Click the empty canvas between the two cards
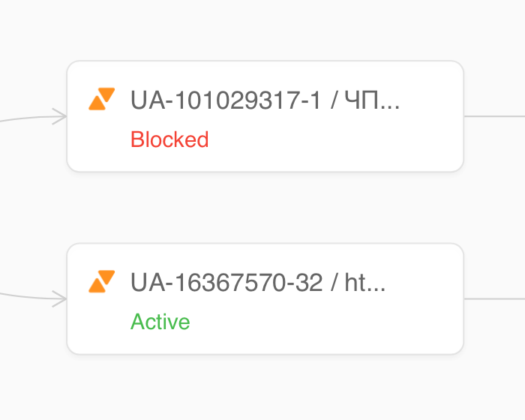This screenshot has width=525, height=420. (265, 208)
